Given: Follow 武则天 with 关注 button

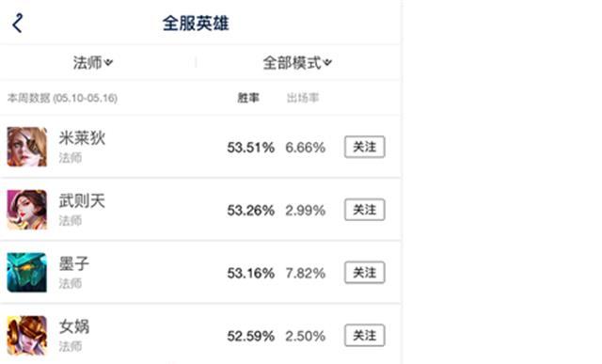Looking at the screenshot, I should [365, 210].
